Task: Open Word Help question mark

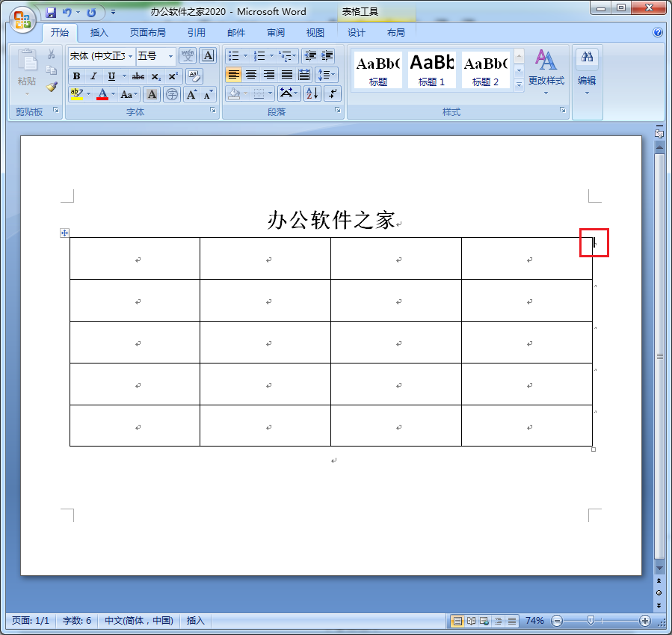Action: [x=658, y=32]
